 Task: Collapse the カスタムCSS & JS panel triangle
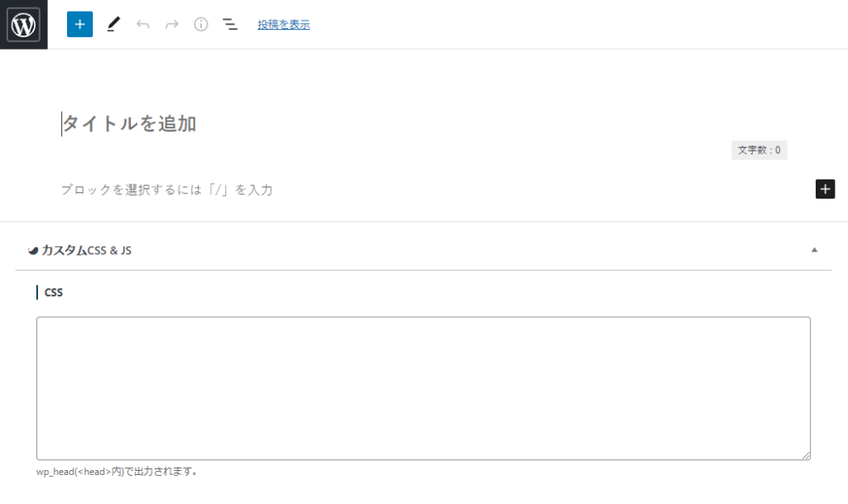(814, 249)
